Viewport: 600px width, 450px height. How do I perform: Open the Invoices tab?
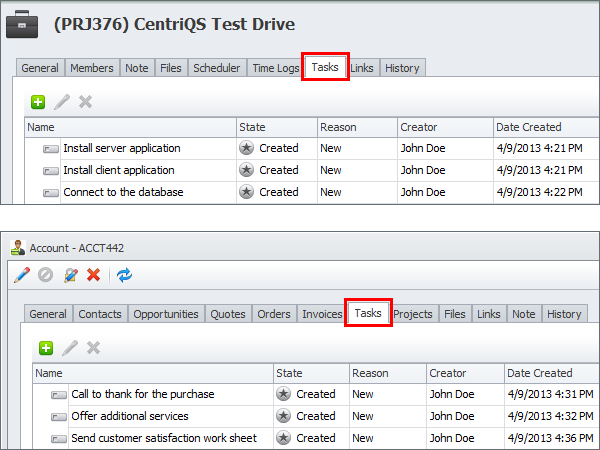tap(322, 314)
